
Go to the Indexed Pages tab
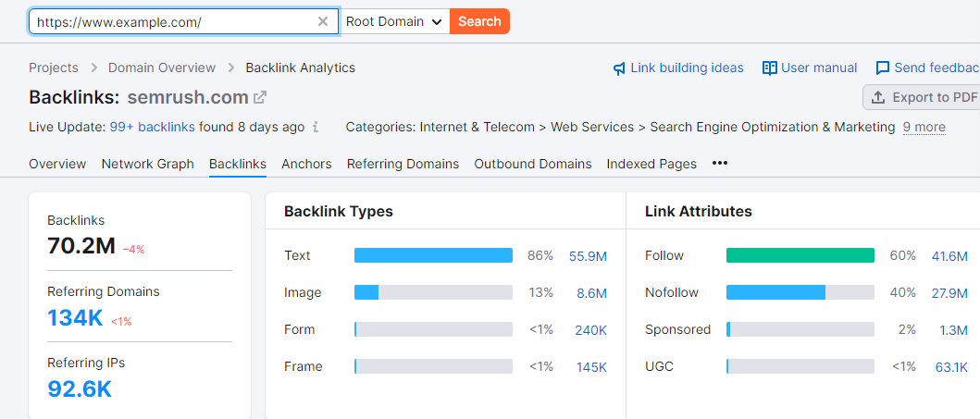tap(651, 164)
